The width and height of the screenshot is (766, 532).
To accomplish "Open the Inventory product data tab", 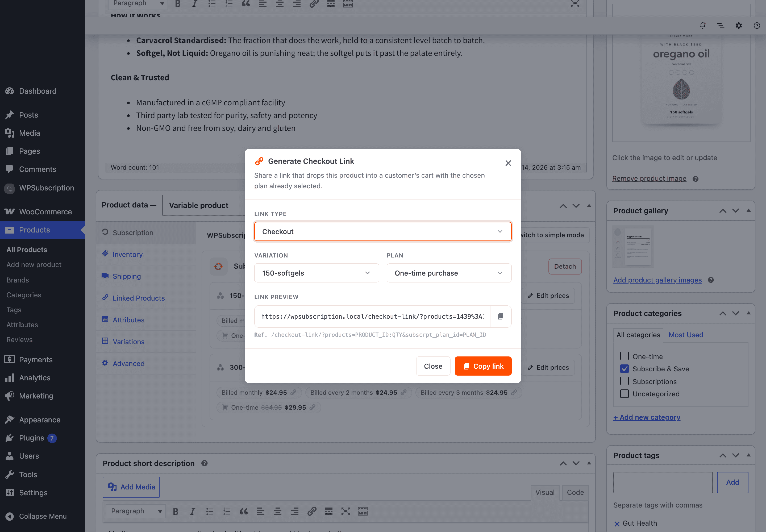I will (x=146, y=254).
